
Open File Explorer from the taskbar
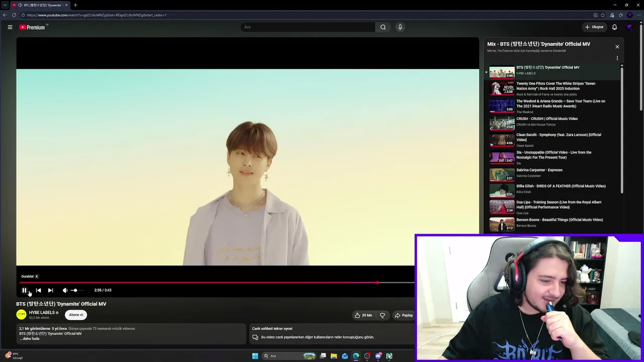pos(334,356)
